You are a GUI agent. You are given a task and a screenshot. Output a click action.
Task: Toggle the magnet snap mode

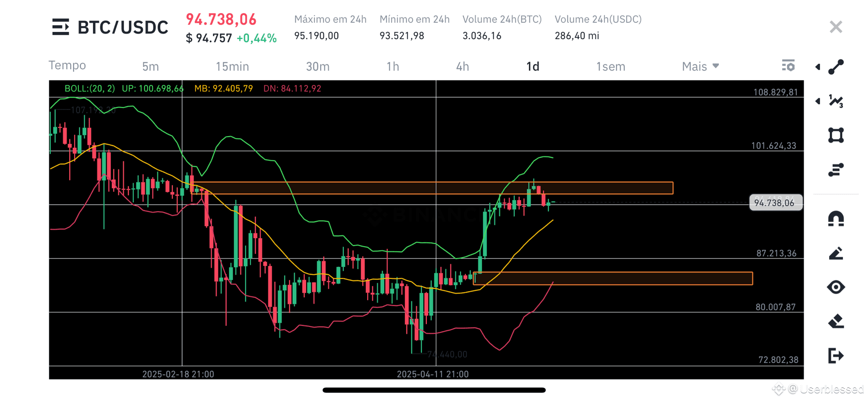coord(836,219)
